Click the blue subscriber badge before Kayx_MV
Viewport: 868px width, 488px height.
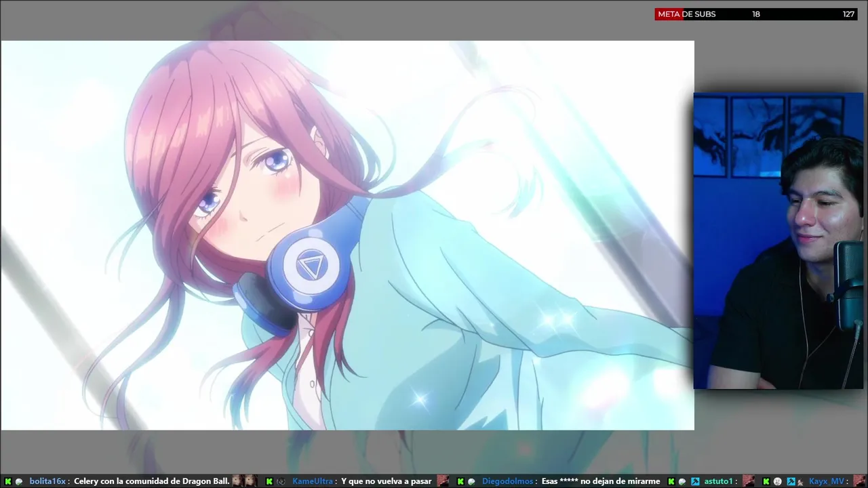[x=791, y=481]
